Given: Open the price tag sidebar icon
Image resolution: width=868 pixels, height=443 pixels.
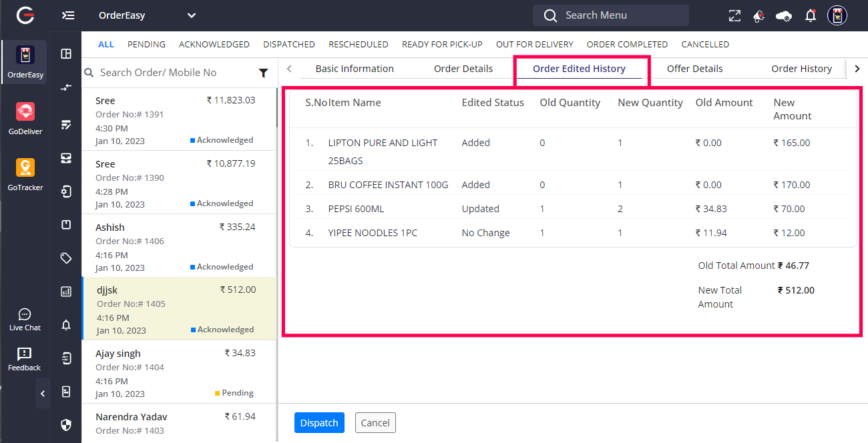Looking at the screenshot, I should [x=66, y=258].
